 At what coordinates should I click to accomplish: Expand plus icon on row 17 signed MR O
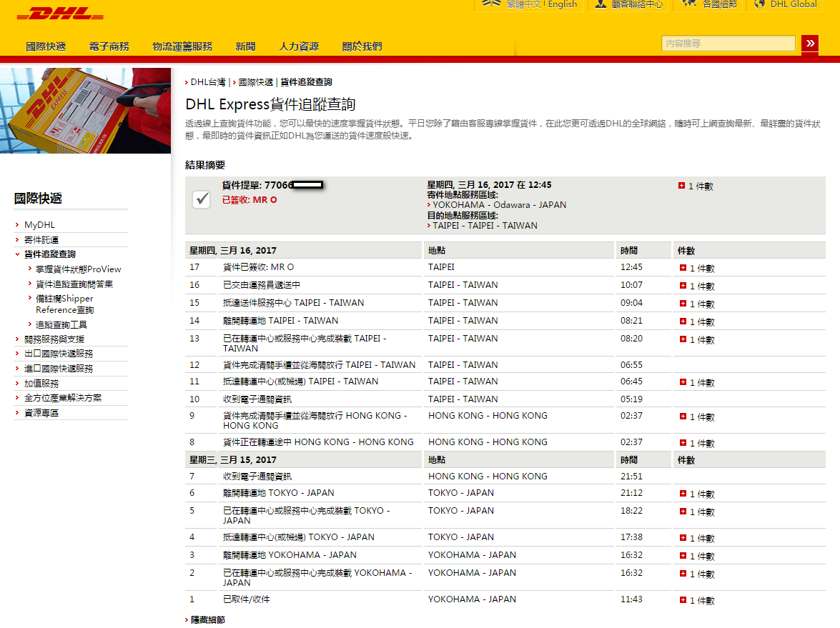(x=683, y=268)
